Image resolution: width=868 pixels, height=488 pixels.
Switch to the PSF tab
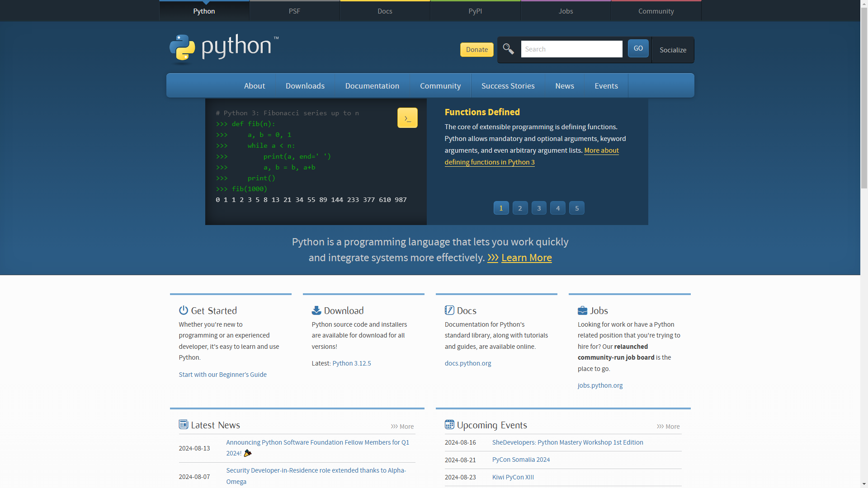[x=295, y=11]
